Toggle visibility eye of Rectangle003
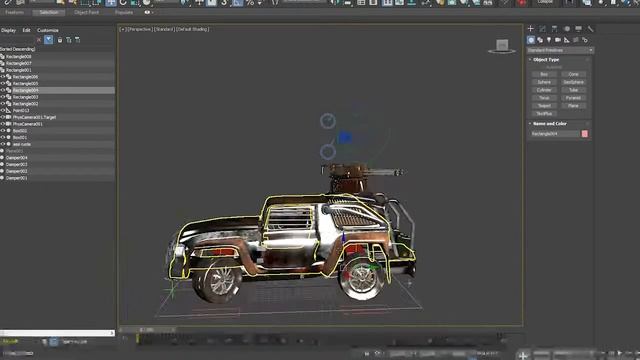 pos(3,97)
